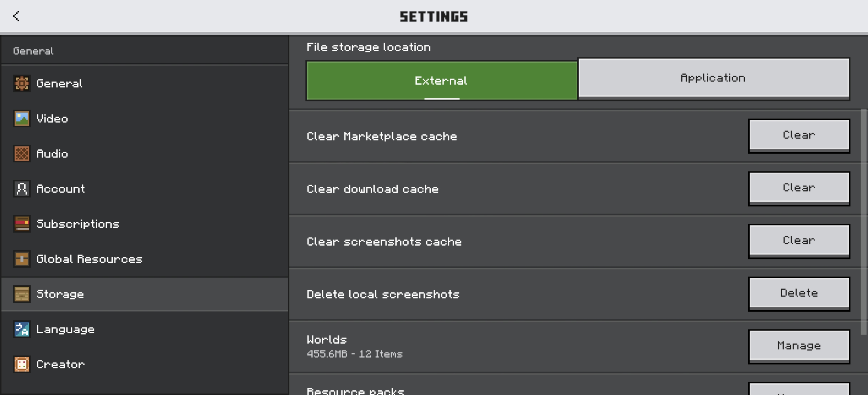Clear the Marketplace cache
Viewport: 868px width, 395px height.
(x=799, y=136)
